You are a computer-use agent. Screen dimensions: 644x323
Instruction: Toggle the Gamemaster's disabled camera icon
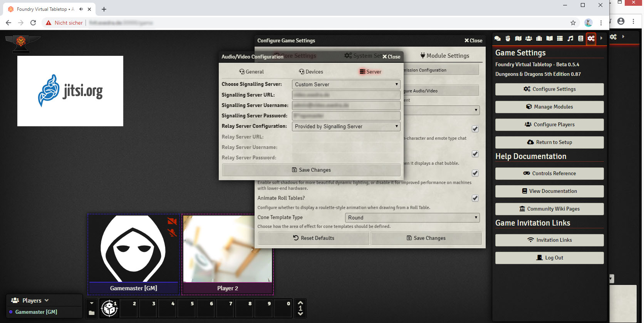(x=172, y=221)
